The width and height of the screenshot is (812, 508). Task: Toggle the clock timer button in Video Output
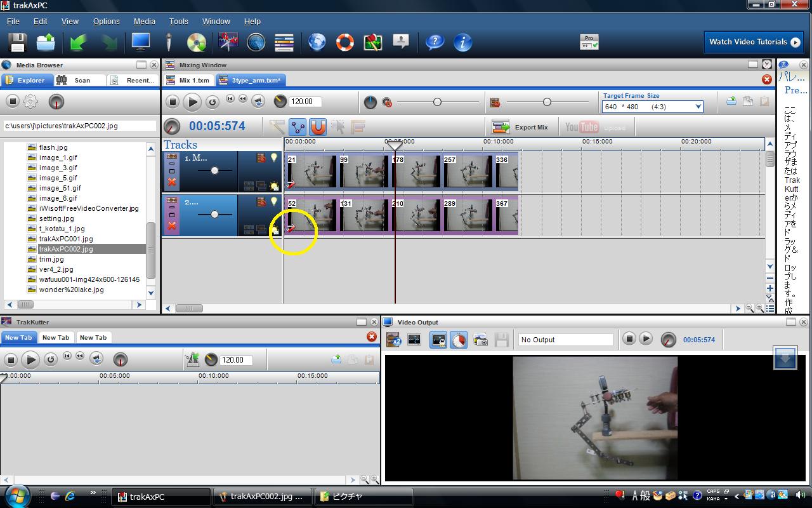[459, 340]
